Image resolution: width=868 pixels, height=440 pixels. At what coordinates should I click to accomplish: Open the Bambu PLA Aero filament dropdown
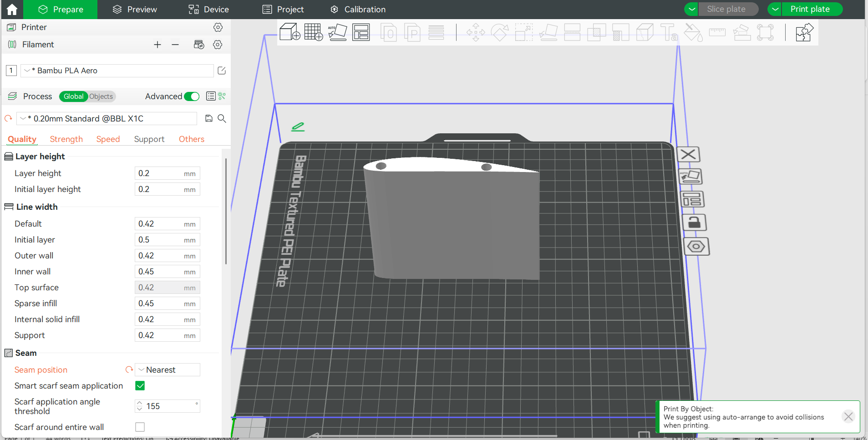(x=117, y=71)
